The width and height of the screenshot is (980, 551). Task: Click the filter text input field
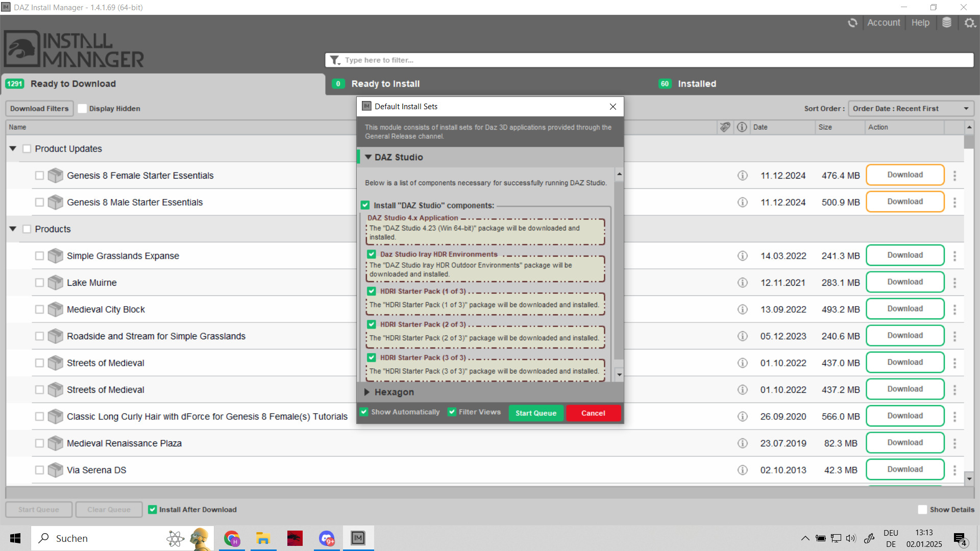[x=649, y=60]
